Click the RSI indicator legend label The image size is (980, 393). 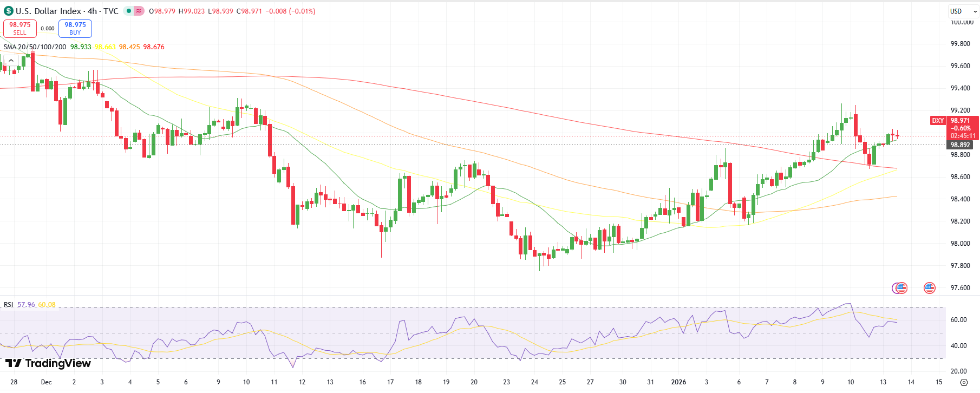[8, 305]
